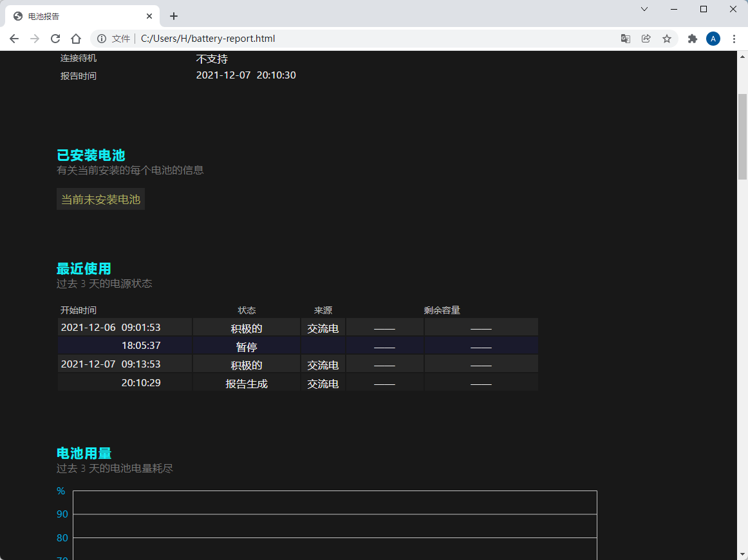Image resolution: width=748 pixels, height=560 pixels.
Task: Click the forward navigation arrow
Action: click(x=35, y=39)
